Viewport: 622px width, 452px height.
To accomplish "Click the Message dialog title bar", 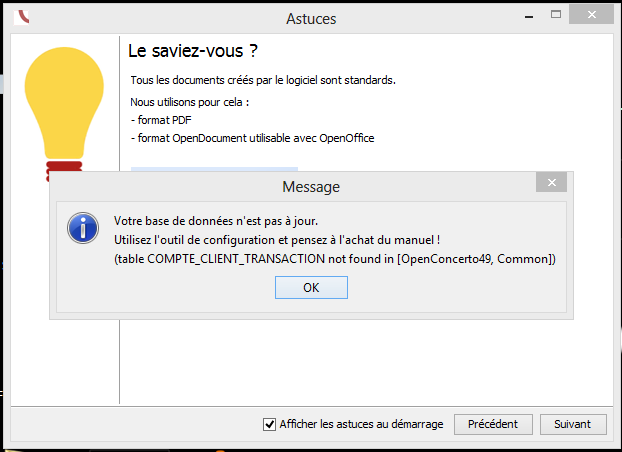I will [x=311, y=187].
